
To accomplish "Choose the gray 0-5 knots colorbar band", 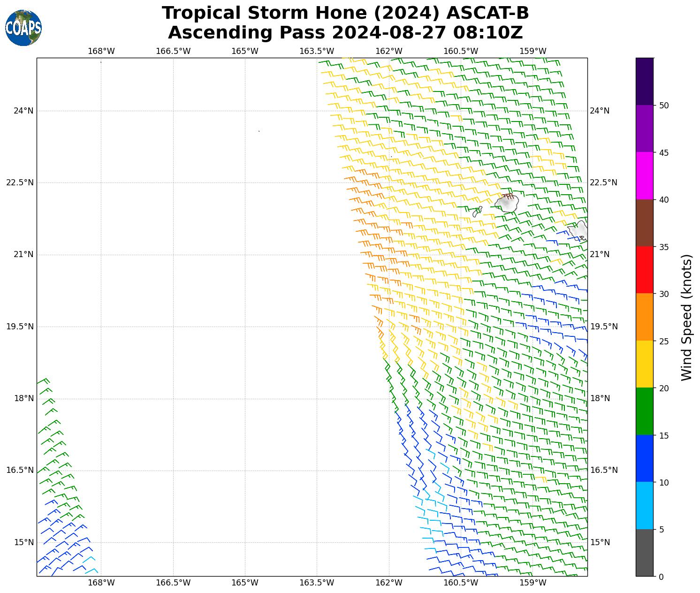I will click(x=644, y=553).
